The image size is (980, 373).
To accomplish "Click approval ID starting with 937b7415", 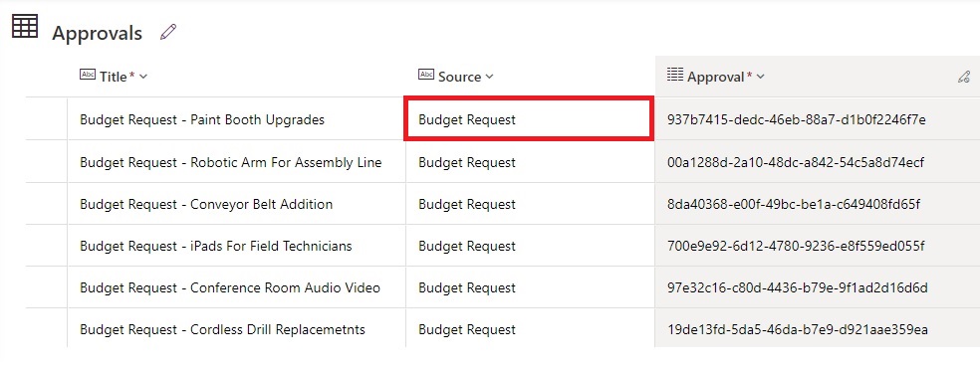I will tap(797, 119).
